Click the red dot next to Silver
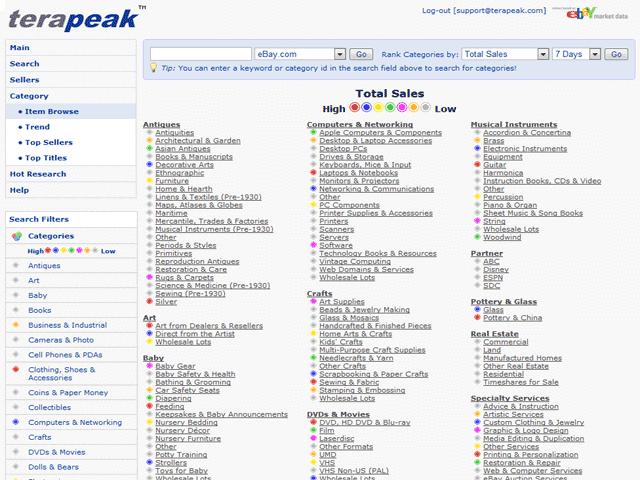 pos(149,301)
